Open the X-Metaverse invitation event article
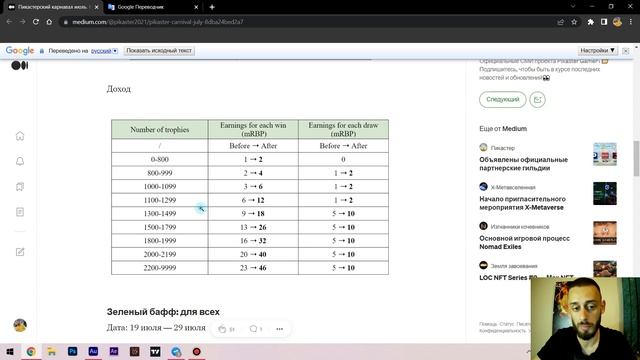This screenshot has height=360, width=640. [x=522, y=203]
